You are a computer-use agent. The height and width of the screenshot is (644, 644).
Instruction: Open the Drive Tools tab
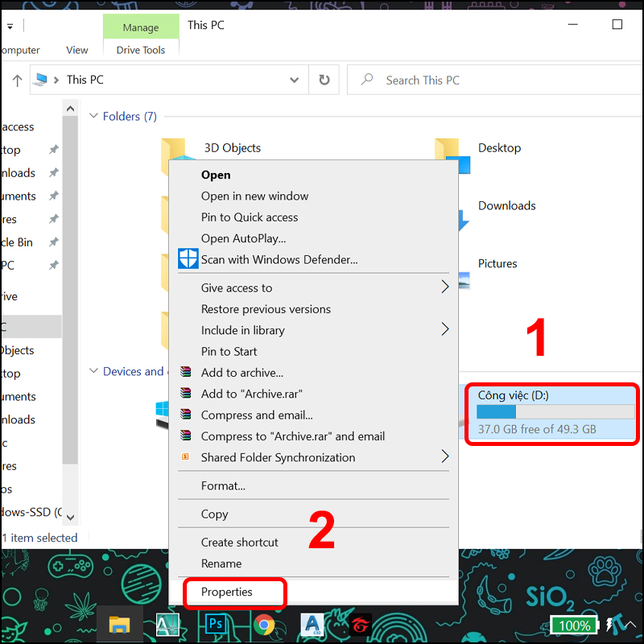point(140,50)
